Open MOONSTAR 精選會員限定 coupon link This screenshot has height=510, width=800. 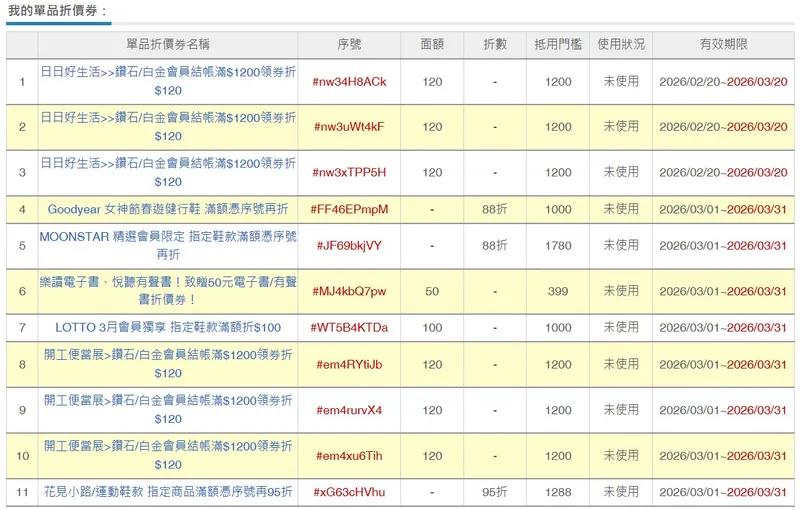168,245
